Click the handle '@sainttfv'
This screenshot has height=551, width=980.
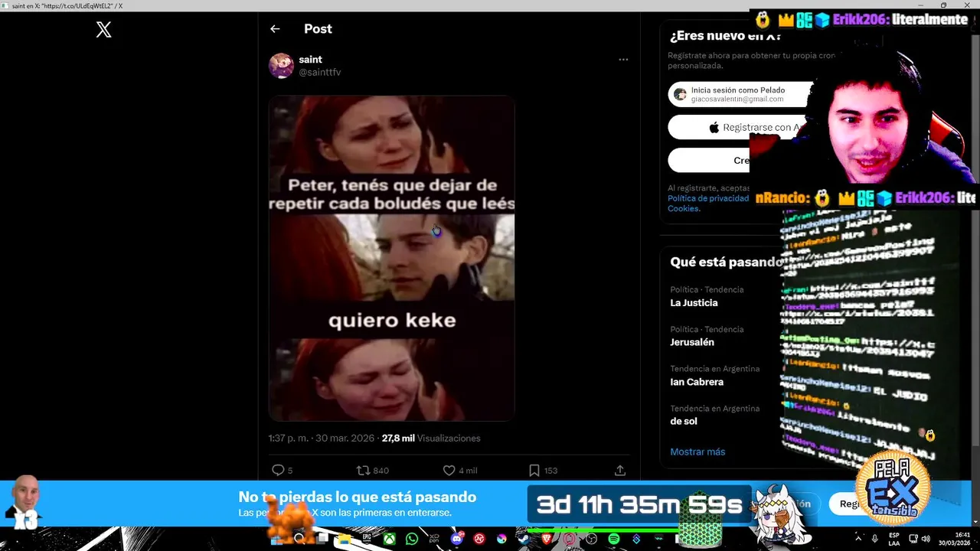(x=320, y=72)
